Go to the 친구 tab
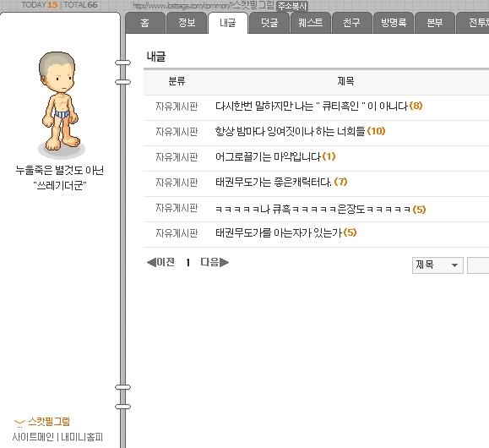489x448 pixels. point(352,23)
